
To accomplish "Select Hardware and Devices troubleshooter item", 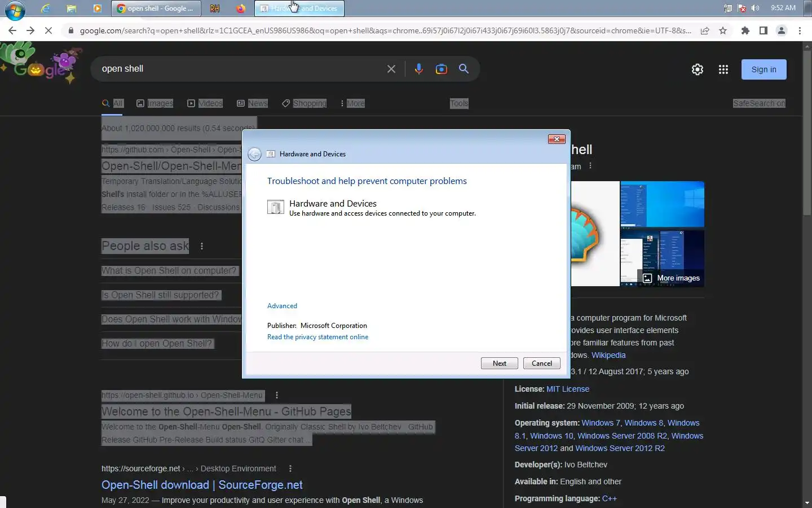I will point(372,208).
